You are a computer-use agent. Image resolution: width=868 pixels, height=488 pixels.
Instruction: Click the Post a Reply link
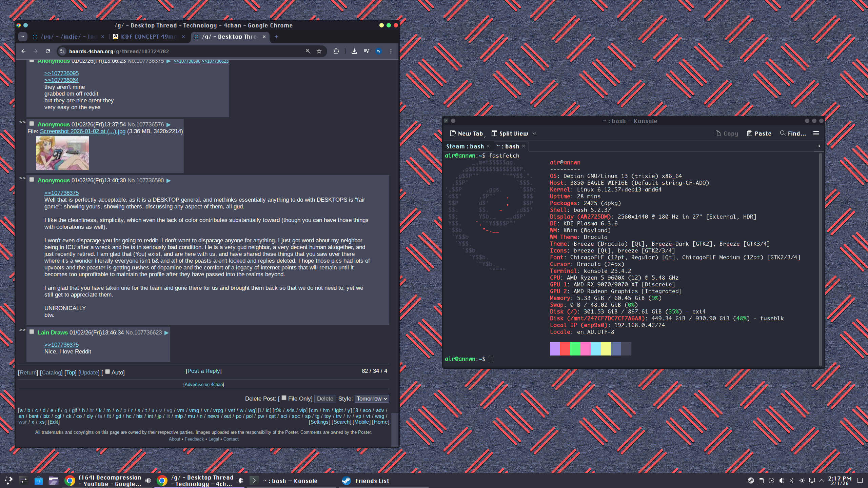(203, 371)
